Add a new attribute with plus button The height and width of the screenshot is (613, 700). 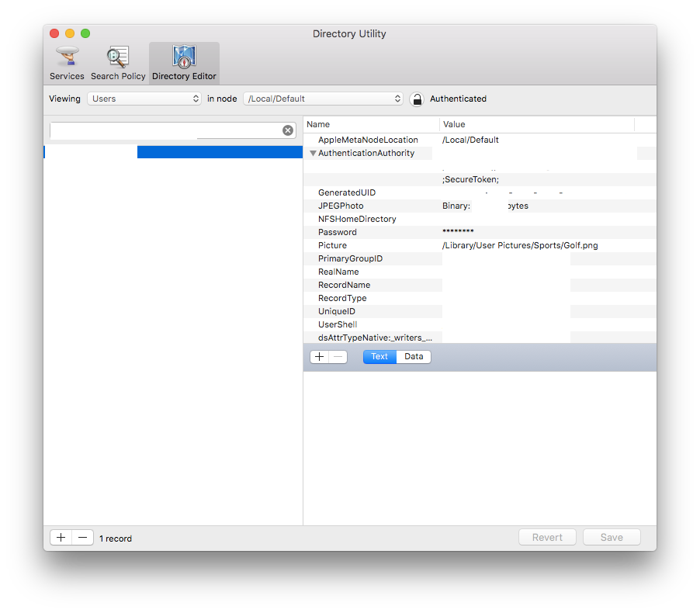click(x=319, y=357)
